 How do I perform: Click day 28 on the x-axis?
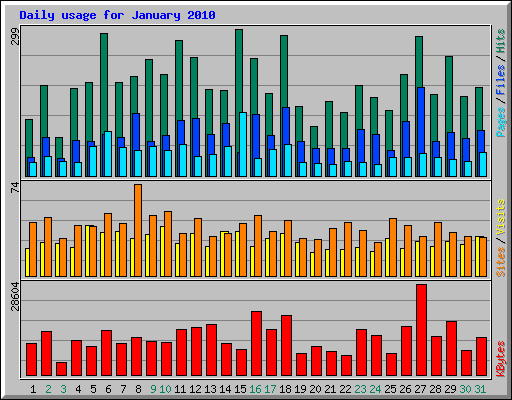tap(435, 389)
